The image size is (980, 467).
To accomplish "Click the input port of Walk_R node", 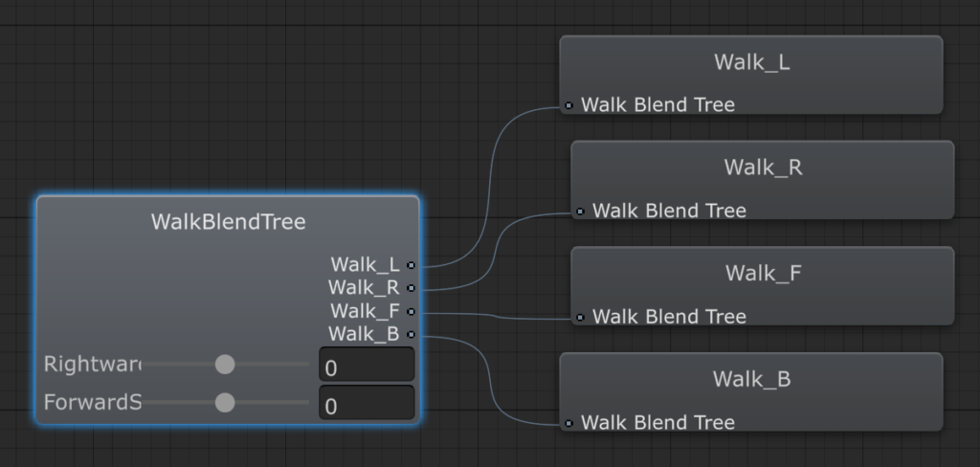I will tap(580, 211).
